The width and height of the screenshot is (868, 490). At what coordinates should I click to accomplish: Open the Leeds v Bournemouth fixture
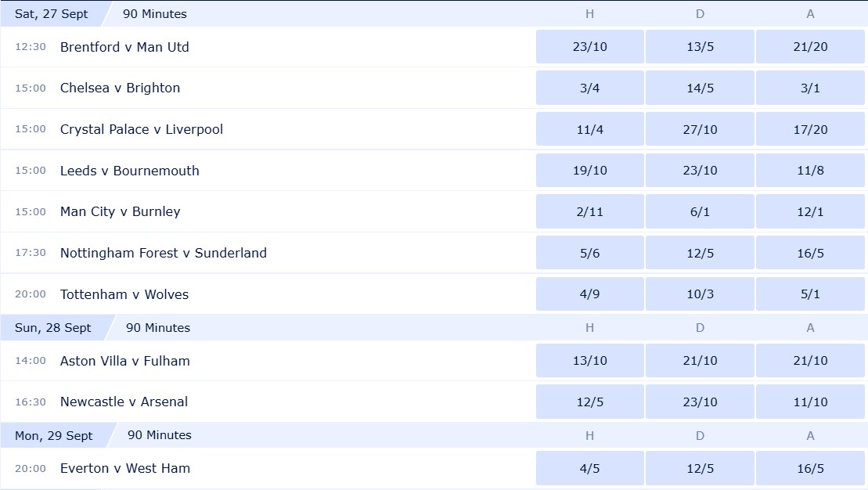point(130,171)
